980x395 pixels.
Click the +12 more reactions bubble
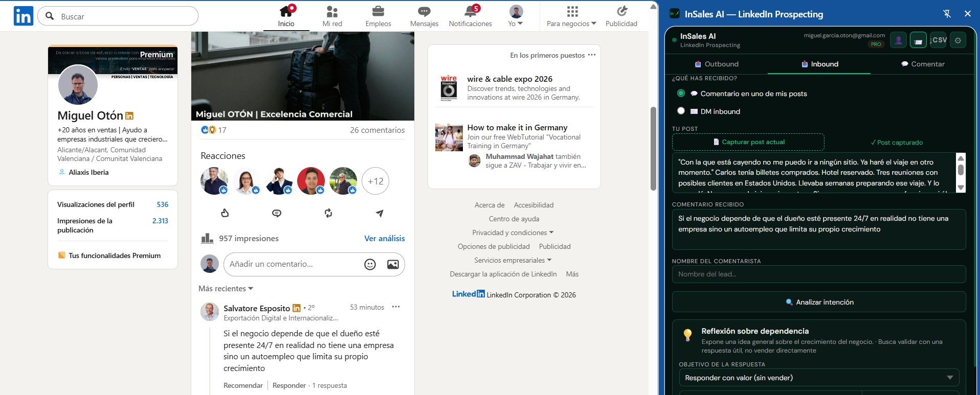coord(375,181)
